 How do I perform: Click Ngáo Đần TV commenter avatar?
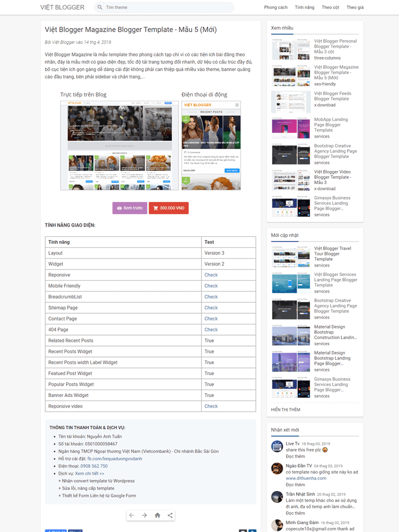click(277, 469)
